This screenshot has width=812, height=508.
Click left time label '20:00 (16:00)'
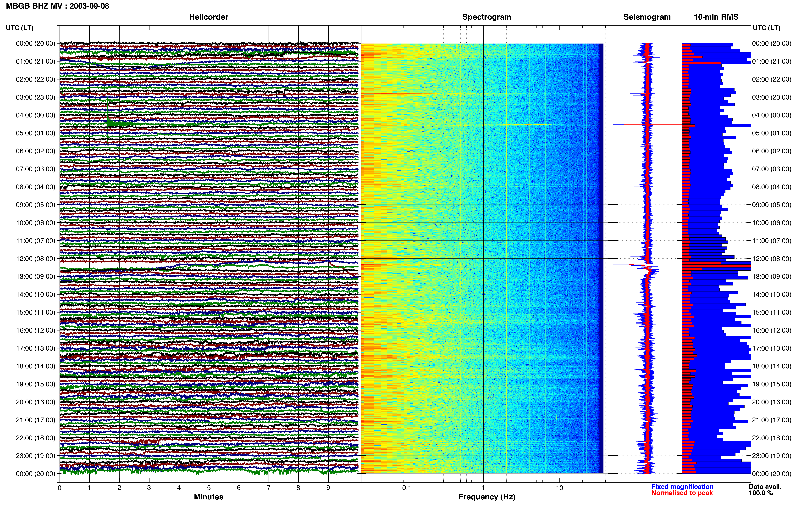(x=36, y=402)
